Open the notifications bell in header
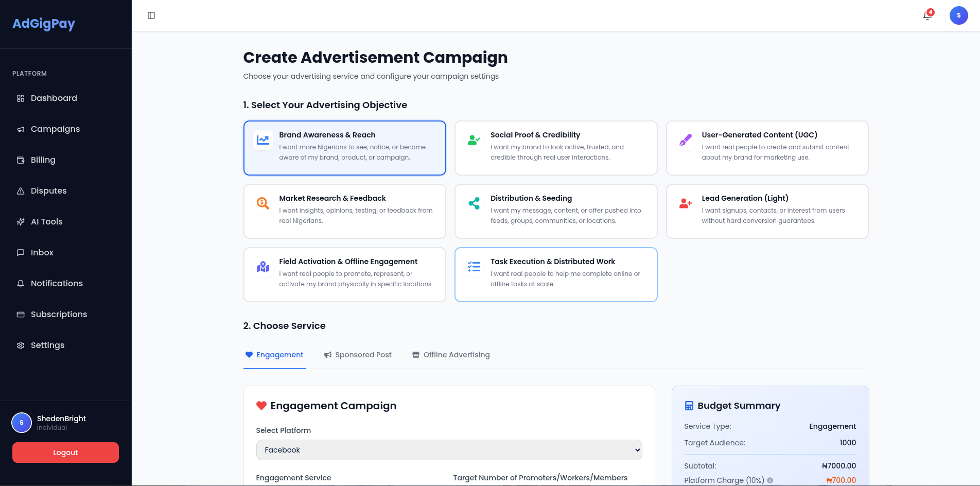Viewport: 980px width, 486px height. [x=927, y=15]
